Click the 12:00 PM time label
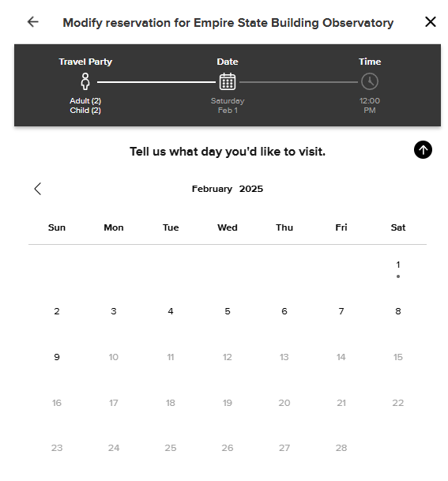Viewport: 448px width, 481px height. pyautogui.click(x=370, y=106)
